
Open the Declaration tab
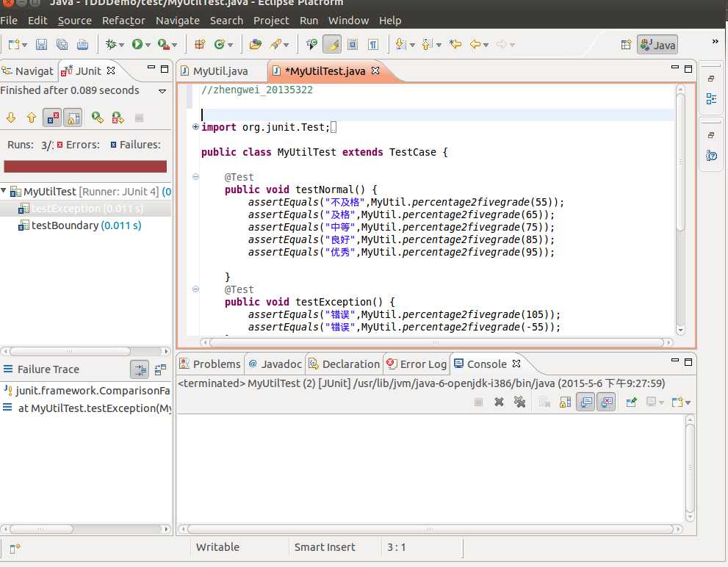point(344,364)
